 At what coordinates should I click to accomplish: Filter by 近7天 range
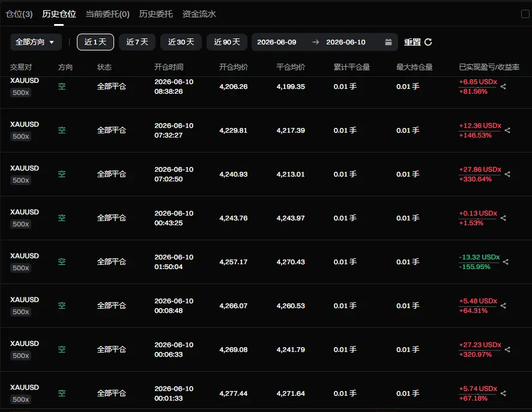137,42
